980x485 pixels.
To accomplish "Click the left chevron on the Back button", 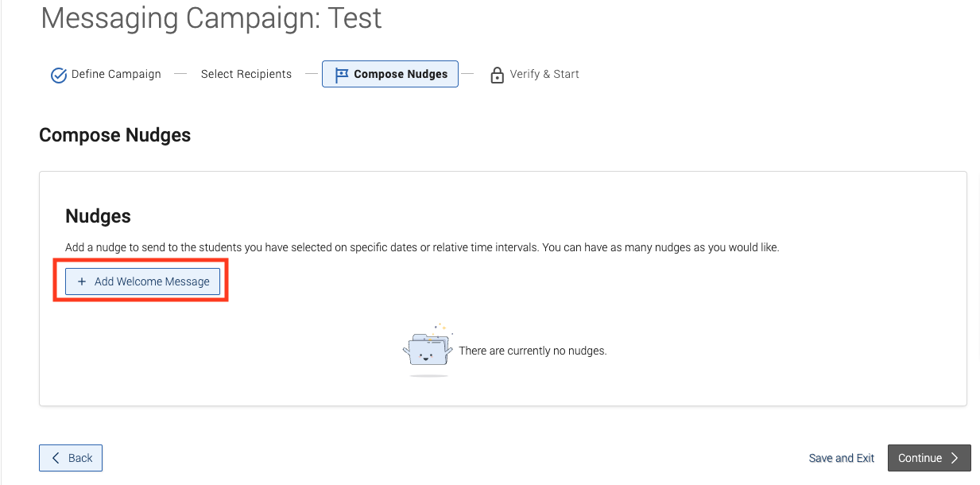I will click(x=56, y=458).
